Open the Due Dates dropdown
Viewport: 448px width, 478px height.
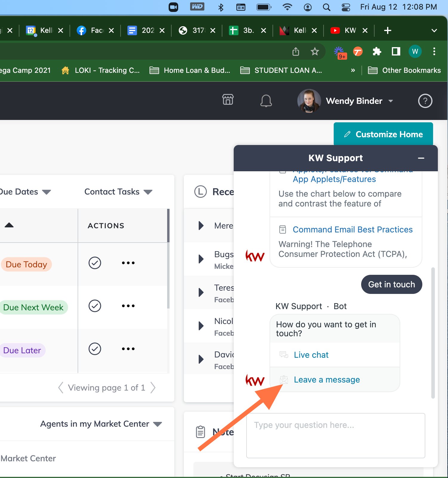(x=25, y=192)
